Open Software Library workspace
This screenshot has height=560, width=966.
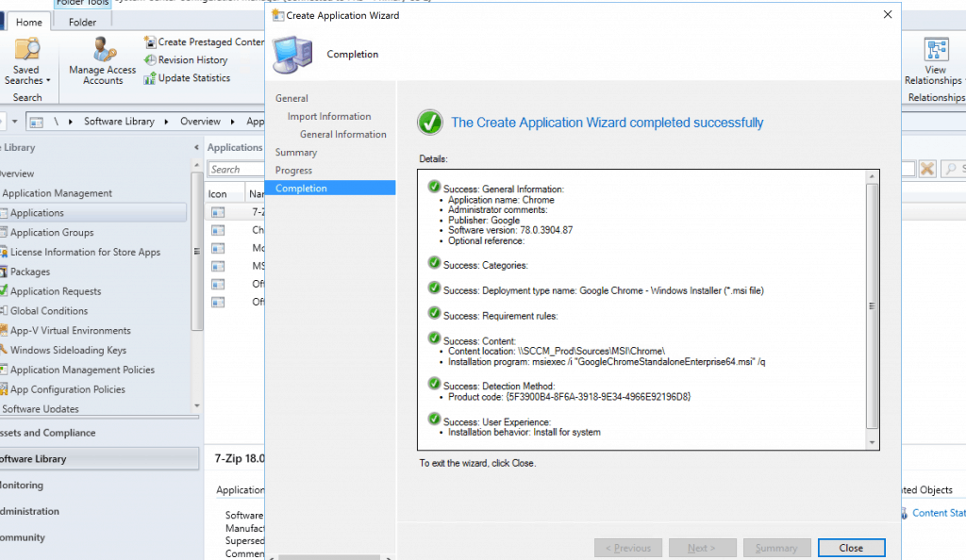98,459
